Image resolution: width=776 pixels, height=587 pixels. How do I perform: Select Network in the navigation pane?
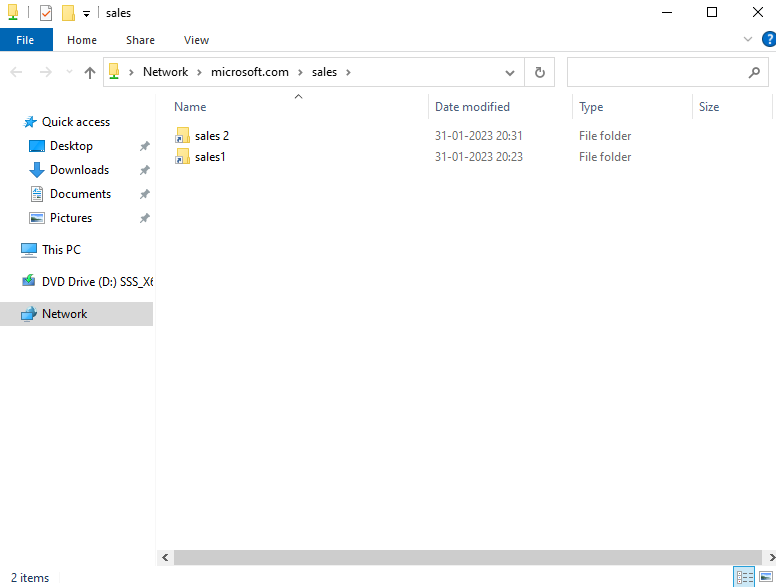coord(64,314)
